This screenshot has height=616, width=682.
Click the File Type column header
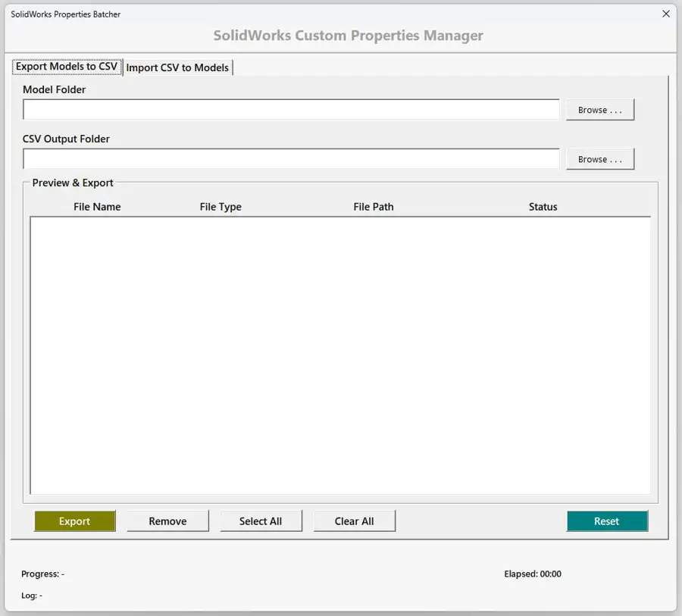click(221, 206)
